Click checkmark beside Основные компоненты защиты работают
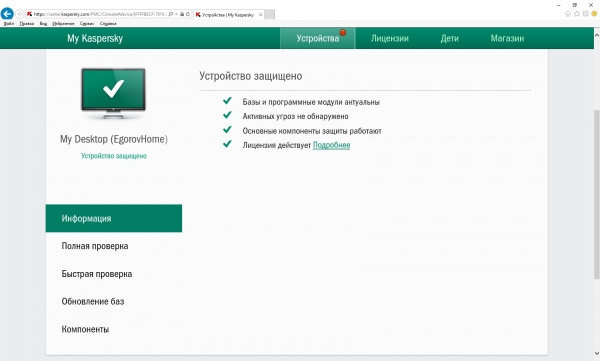The image size is (600, 361). [x=227, y=129]
